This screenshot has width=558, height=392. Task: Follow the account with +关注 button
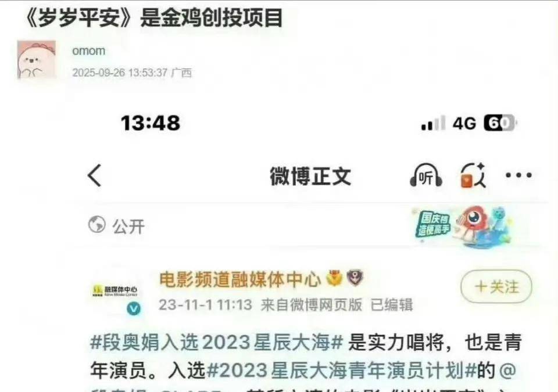[496, 286]
